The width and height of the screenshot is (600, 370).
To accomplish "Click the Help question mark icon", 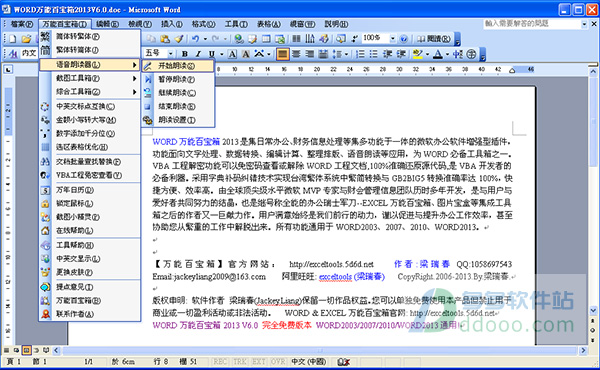I will [403, 39].
